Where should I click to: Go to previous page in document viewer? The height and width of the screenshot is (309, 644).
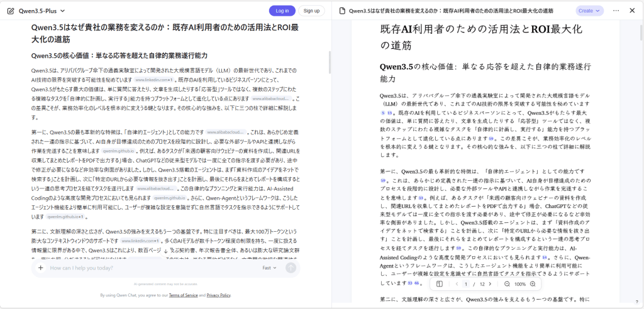point(457,284)
